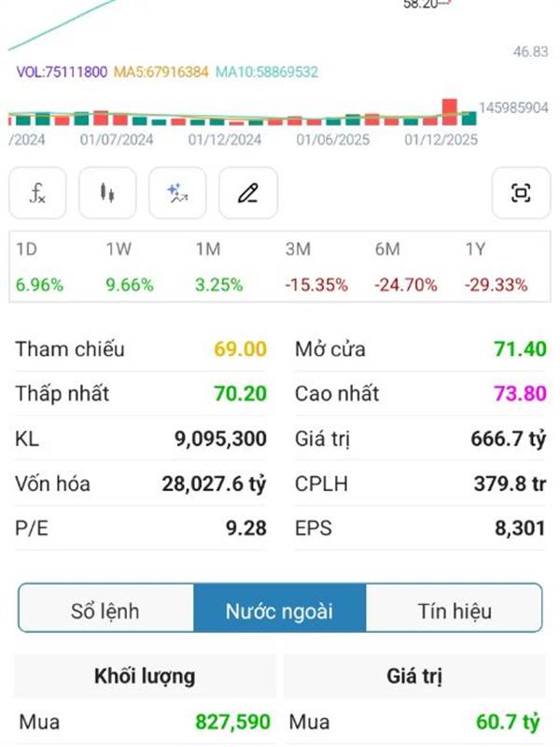Select the candlestick chart type icon
The width and height of the screenshot is (560, 747).
coord(107,193)
